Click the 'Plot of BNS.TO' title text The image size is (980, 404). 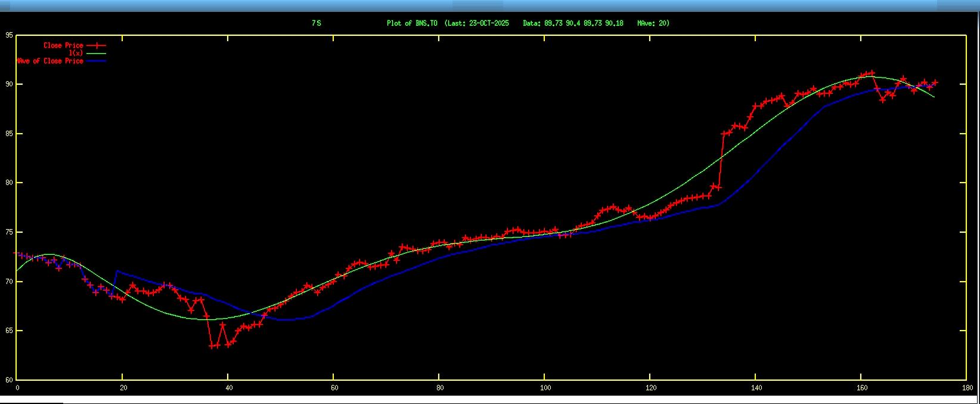pyautogui.click(x=412, y=23)
